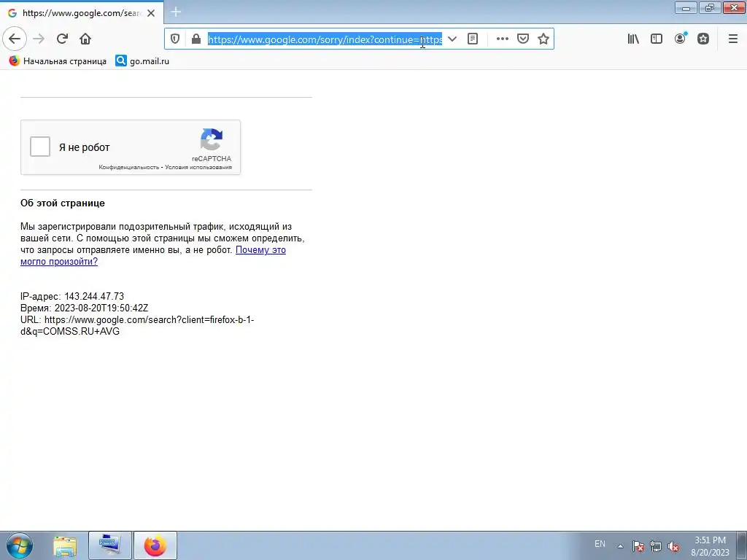Click the EN language indicator
Screen dimensions: 747x560
600,544
